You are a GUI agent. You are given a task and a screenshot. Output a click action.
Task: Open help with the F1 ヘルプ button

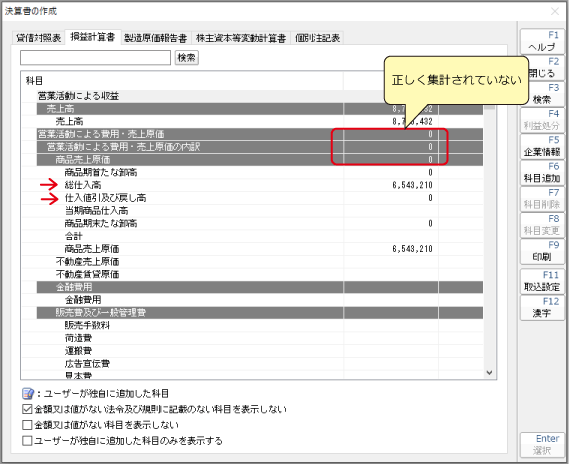[x=542, y=41]
